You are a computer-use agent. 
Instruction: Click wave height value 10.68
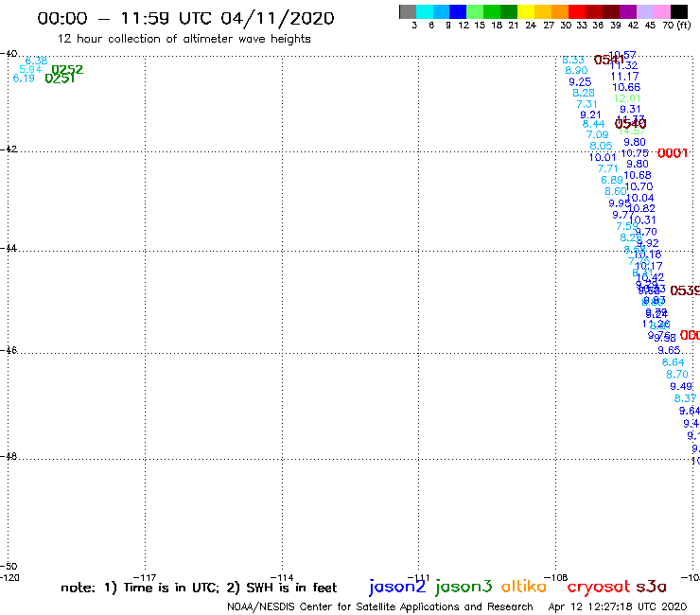(638, 176)
